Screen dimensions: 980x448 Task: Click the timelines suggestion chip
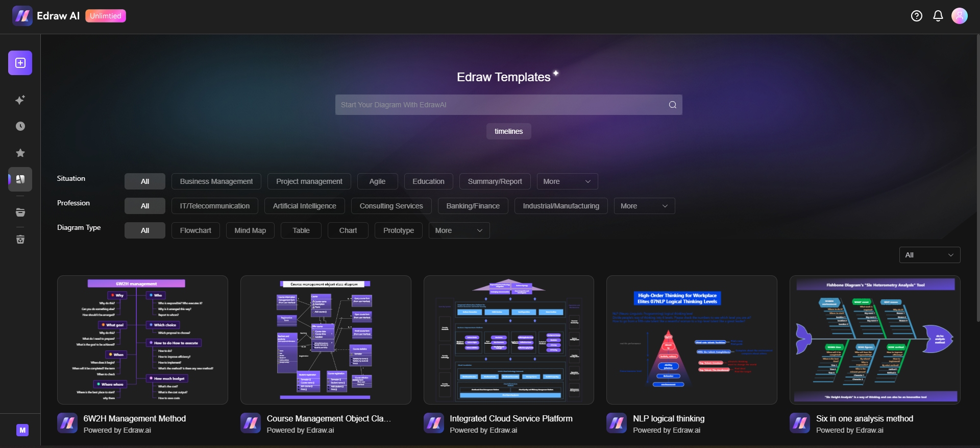509,131
